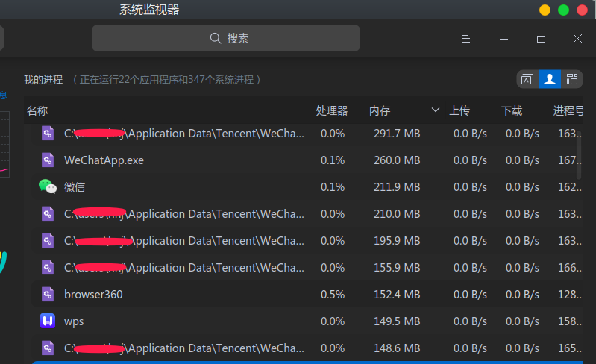Screen dimensions: 596x364
Task: Click the 149.5 MB memory value
Action: tap(397, 321)
